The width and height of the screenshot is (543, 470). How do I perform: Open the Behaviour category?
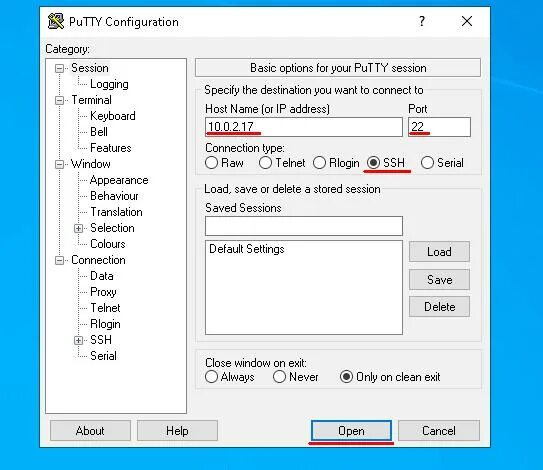[x=114, y=196]
